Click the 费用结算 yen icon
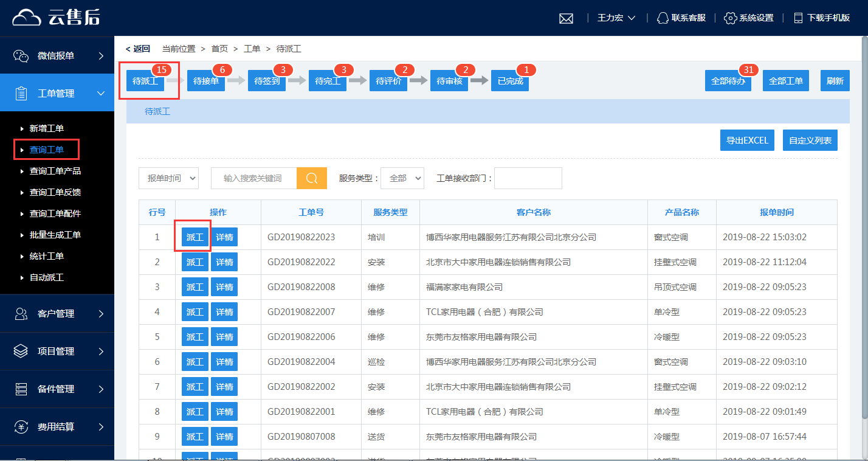 pos(21,426)
